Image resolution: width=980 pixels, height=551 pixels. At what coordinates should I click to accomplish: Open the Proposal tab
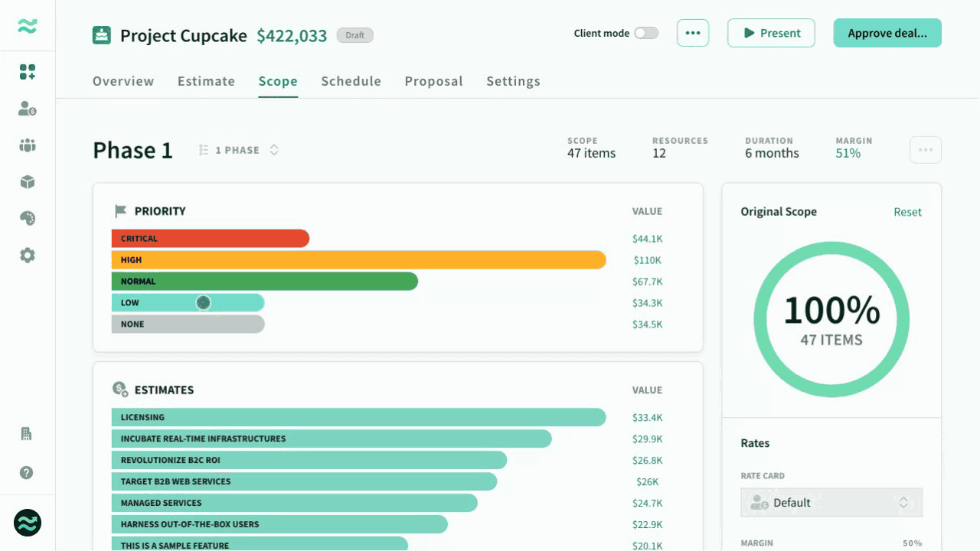[x=433, y=81]
